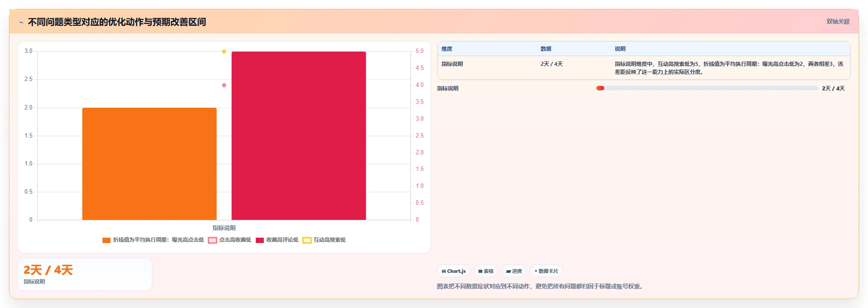
Task: Click the description text in the table row
Action: point(729,68)
